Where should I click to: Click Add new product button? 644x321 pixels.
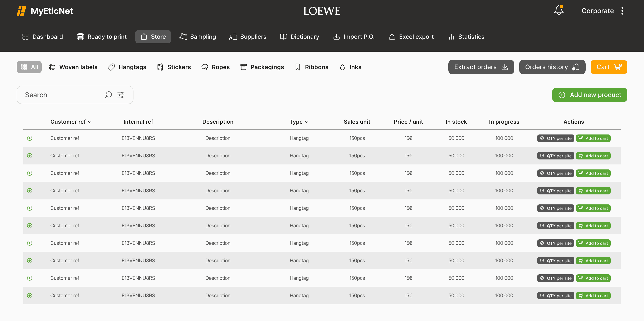(x=589, y=95)
